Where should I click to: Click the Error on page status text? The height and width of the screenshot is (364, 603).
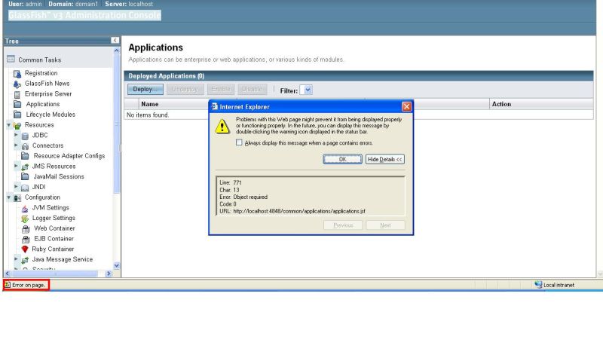[x=29, y=285]
